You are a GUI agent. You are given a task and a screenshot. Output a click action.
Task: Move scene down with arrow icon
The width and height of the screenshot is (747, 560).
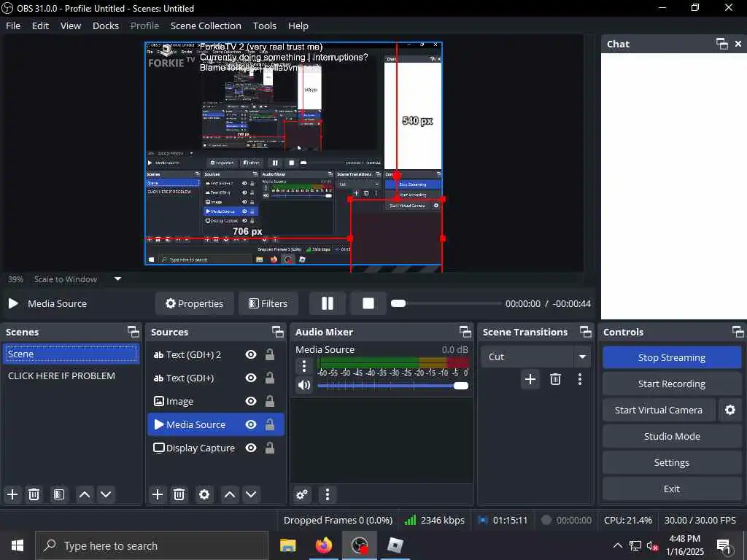point(106,494)
